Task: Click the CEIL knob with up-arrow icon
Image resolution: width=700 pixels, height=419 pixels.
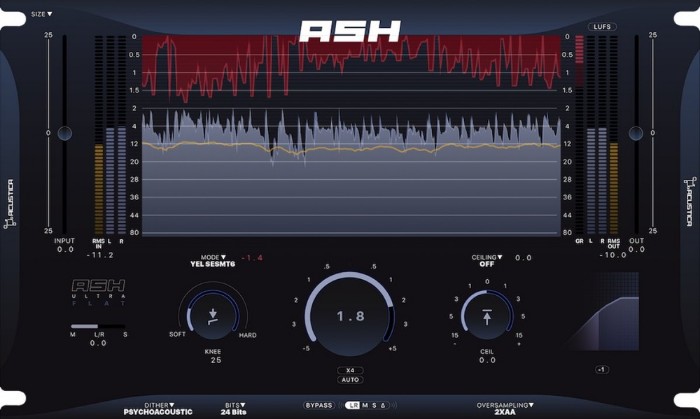Action: (487, 317)
